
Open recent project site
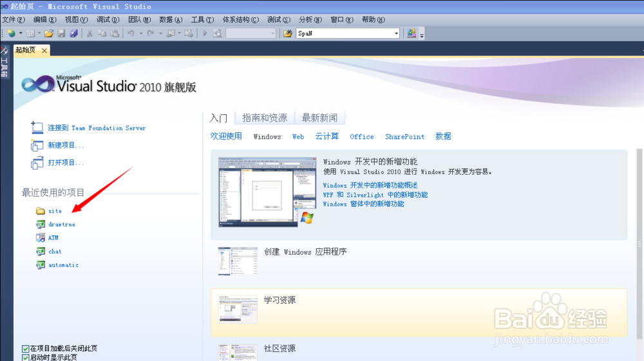(55, 211)
